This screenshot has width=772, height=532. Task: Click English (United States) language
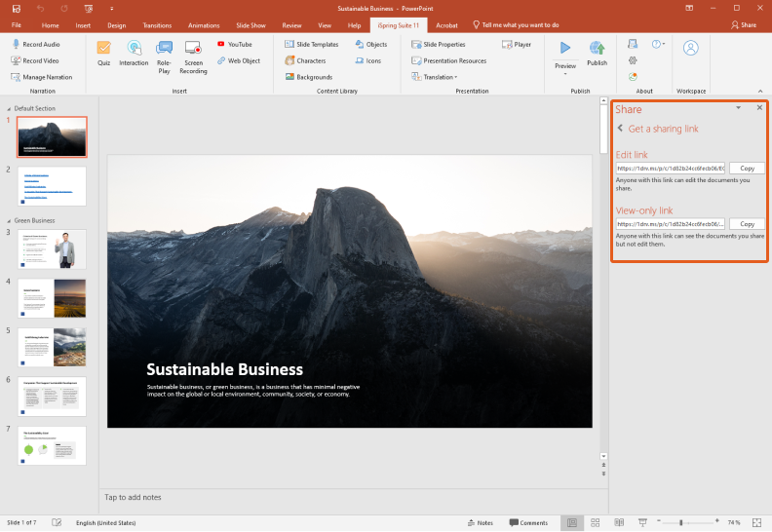[106, 522]
